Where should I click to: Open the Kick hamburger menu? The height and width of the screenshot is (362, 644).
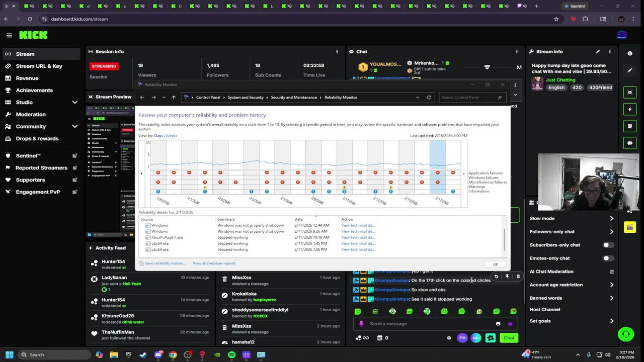click(9, 35)
